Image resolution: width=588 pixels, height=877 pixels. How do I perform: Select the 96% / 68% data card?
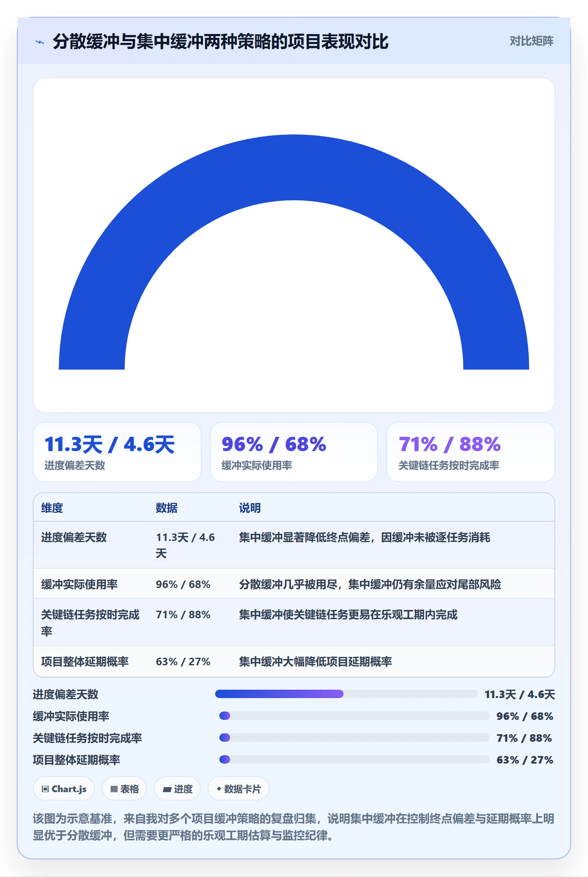294,452
